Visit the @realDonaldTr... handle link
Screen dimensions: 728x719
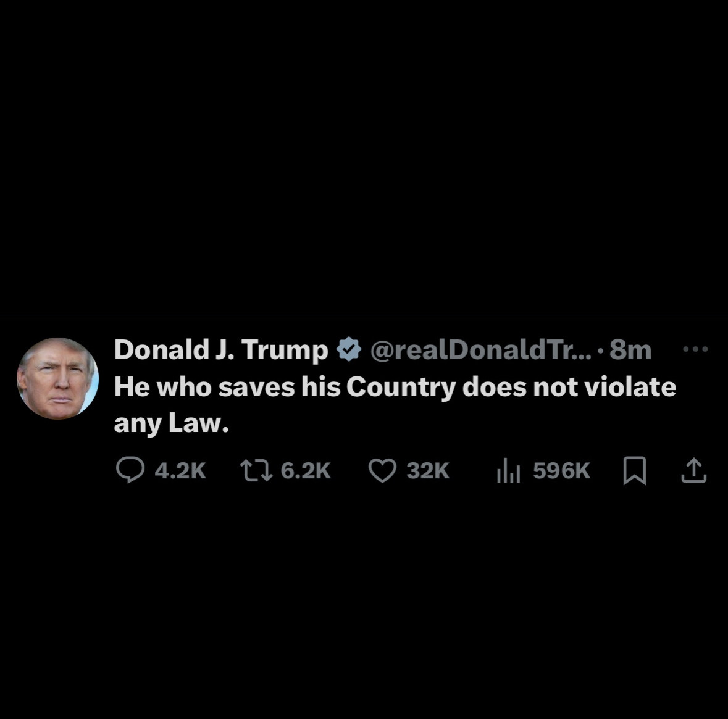coord(481,349)
